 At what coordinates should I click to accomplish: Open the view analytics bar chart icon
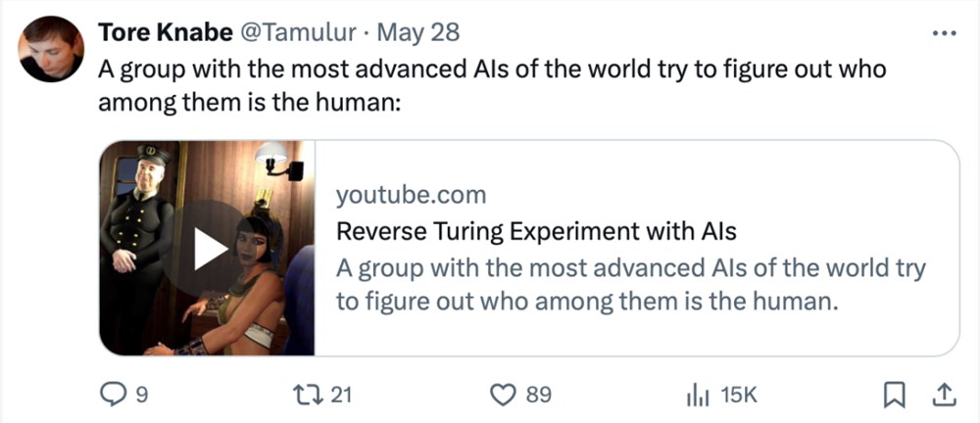pos(698,395)
